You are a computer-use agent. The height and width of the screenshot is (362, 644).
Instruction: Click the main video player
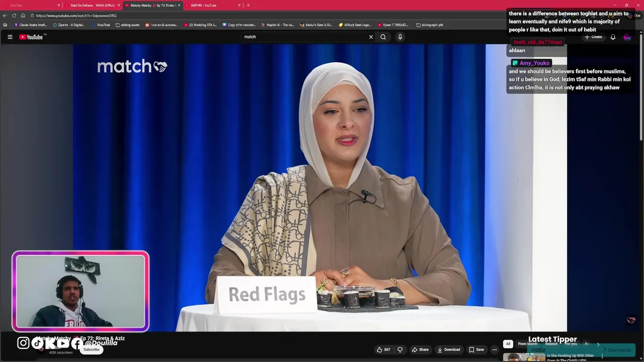320,188
